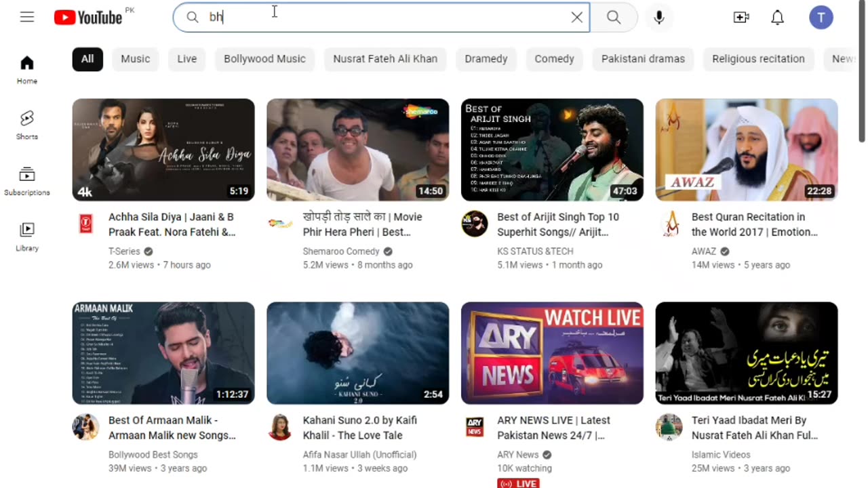Open Phir Hera Pheri video thumbnail

358,150
